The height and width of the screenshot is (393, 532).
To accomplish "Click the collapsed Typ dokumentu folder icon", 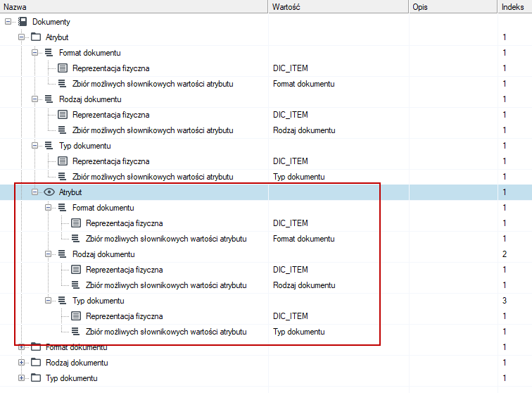I will click(36, 378).
